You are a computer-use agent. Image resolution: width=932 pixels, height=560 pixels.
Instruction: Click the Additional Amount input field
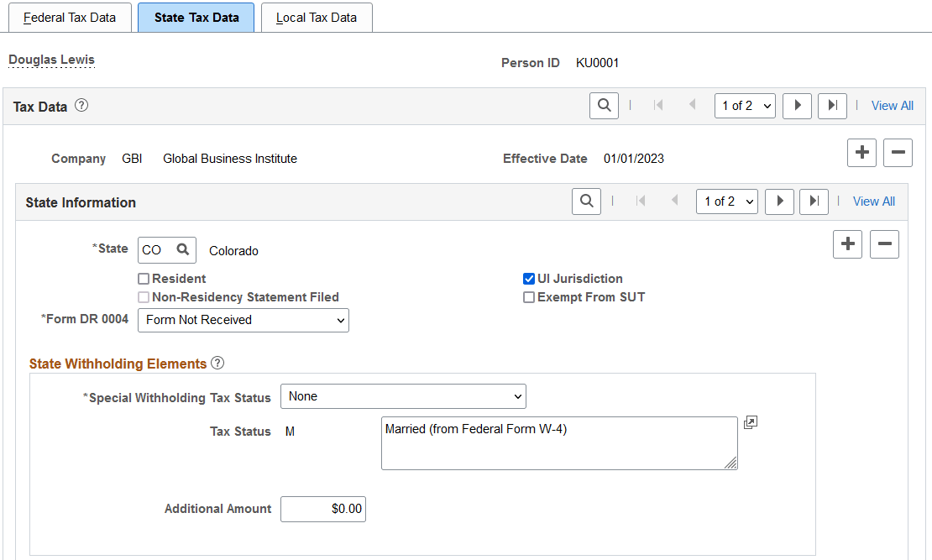322,509
